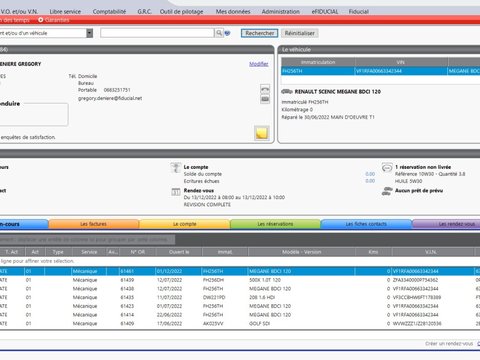Click the Le compte account icon
Viewport: 480px width, 360px height.
coord(176,168)
